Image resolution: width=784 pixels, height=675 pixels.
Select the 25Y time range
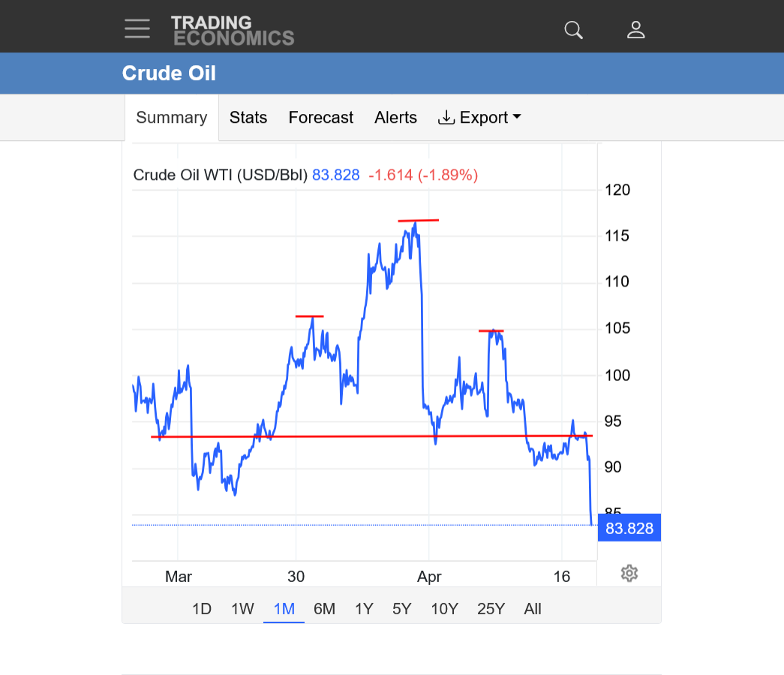[491, 609]
